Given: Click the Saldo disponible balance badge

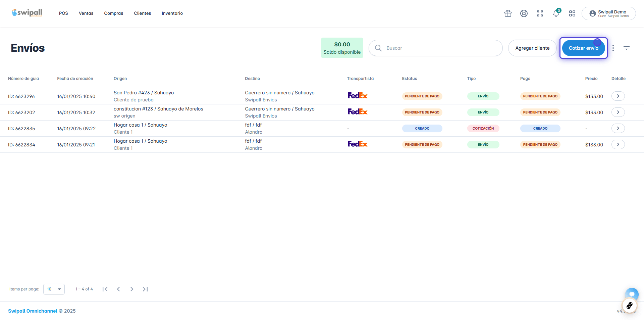Looking at the screenshot, I should pyautogui.click(x=342, y=48).
